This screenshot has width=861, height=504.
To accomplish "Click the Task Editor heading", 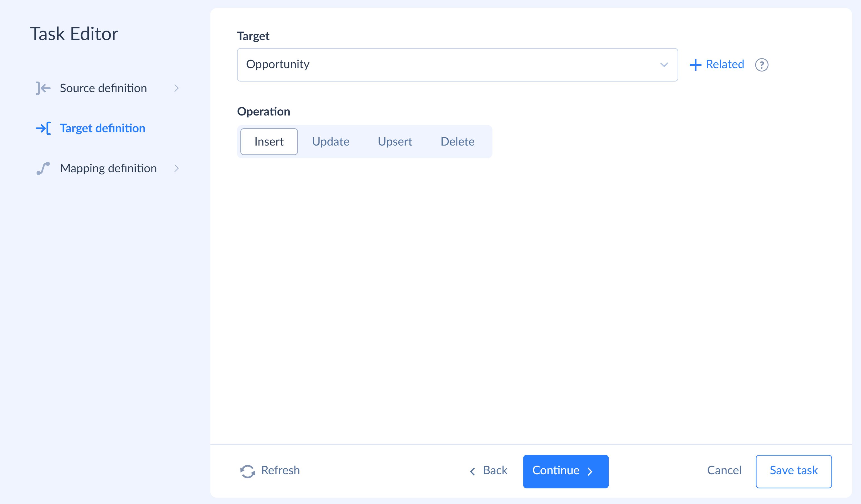I will pos(74,34).
